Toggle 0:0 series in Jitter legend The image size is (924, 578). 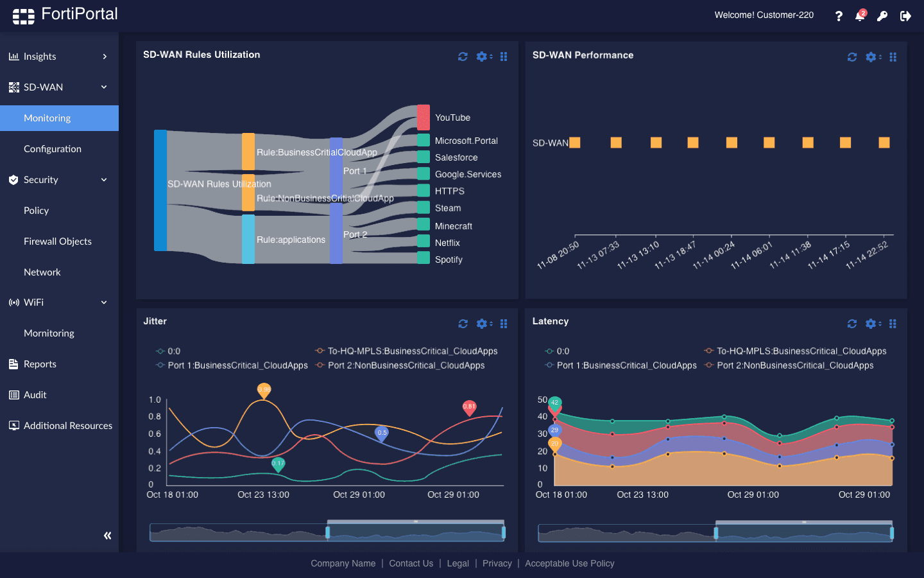pyautogui.click(x=168, y=351)
